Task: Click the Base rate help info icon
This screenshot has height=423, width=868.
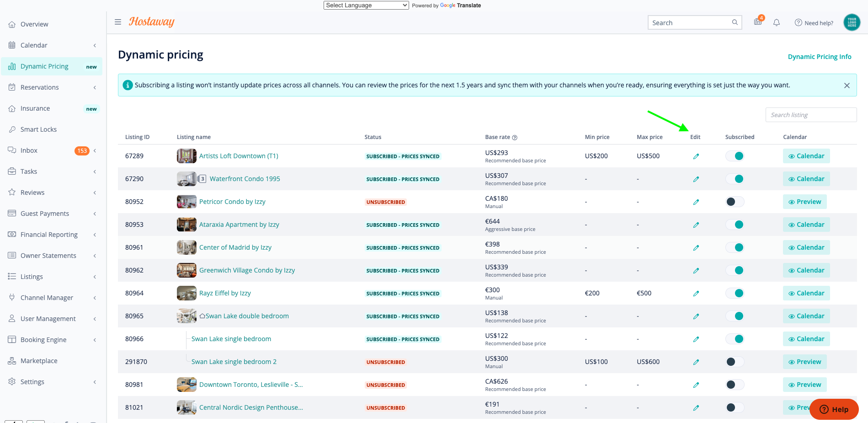Action: (515, 138)
